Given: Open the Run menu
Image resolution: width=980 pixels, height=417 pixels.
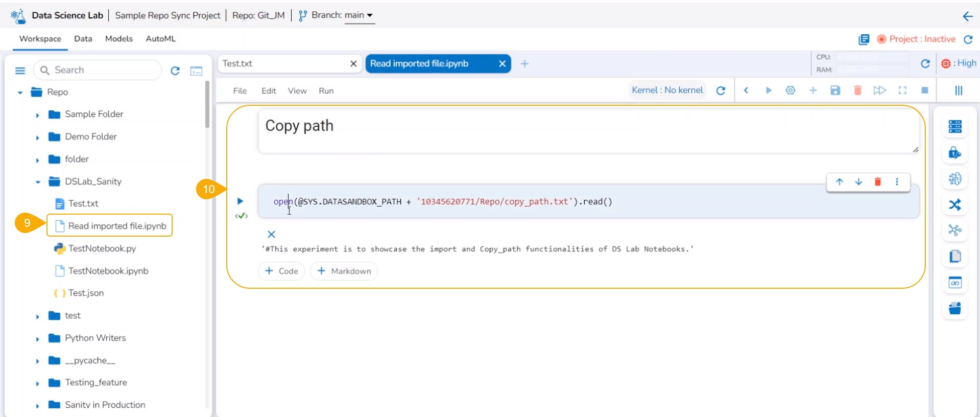Looking at the screenshot, I should point(326,91).
